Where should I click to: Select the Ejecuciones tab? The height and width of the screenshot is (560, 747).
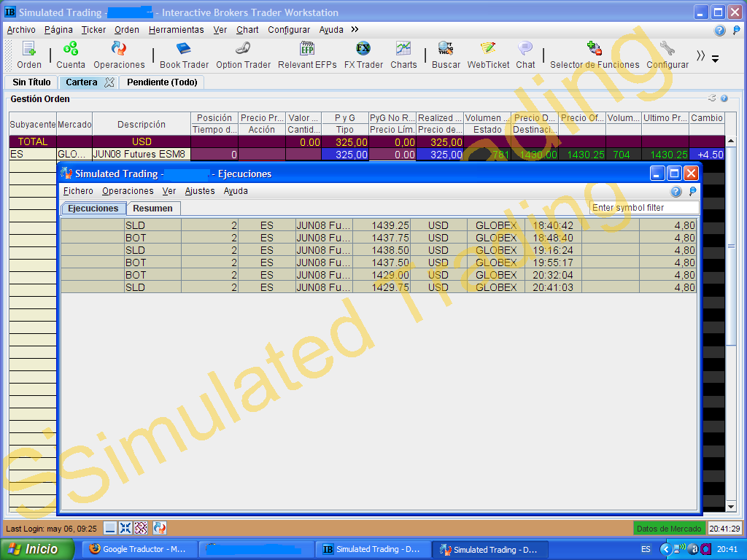93,209
